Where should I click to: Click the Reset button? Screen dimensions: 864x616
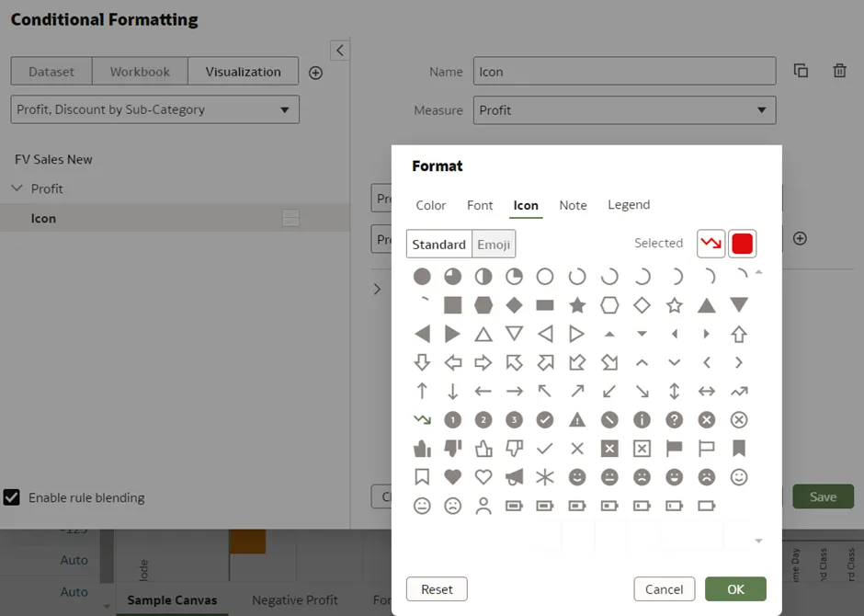437,589
